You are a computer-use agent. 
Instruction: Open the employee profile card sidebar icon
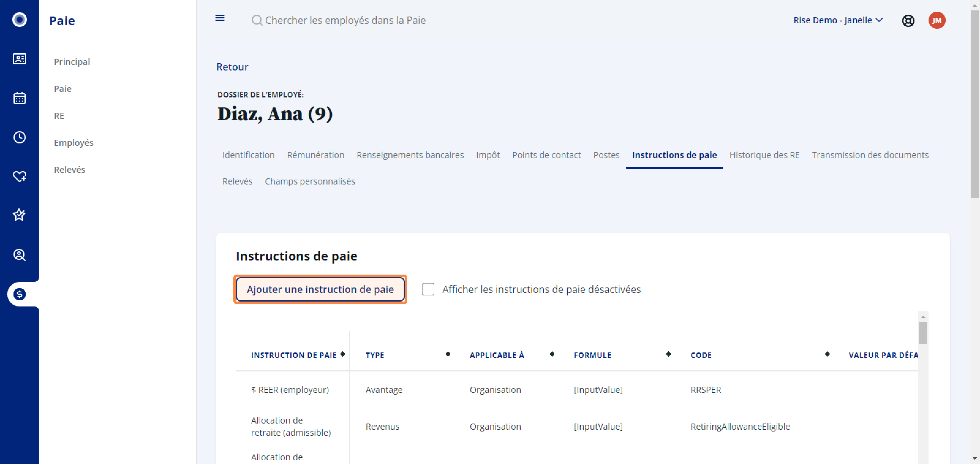click(x=19, y=59)
